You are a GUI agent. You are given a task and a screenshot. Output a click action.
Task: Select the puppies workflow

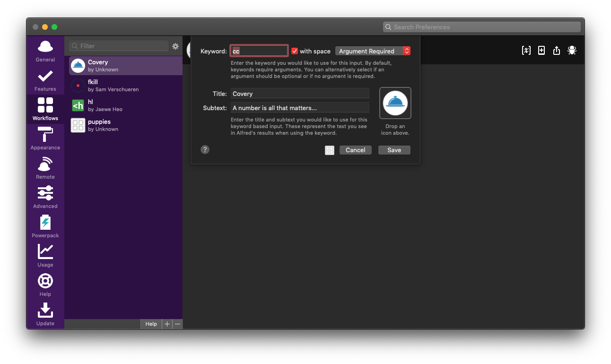[126, 125]
